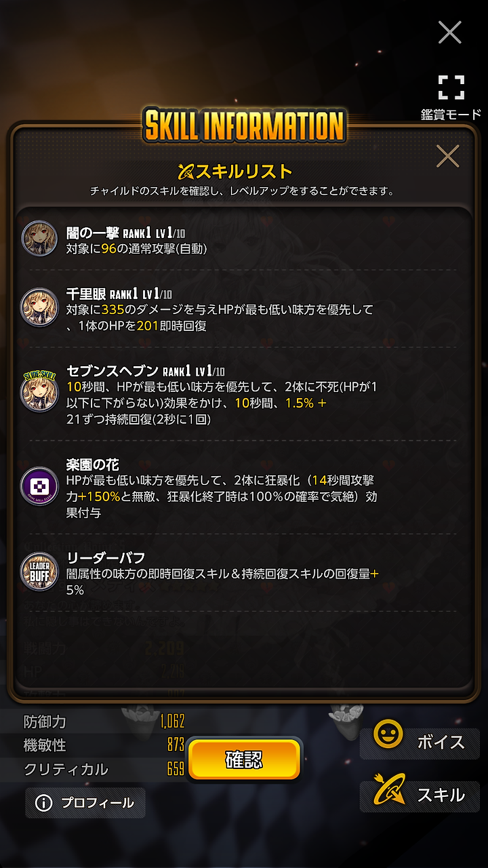Select the 千里眼 skill portrait icon
This screenshot has width=488, height=868.
pos(39,306)
